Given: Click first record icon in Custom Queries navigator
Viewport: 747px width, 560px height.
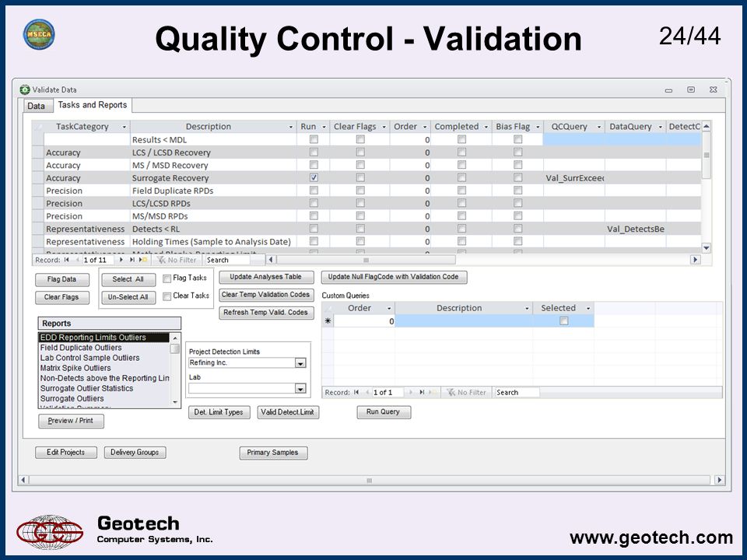Looking at the screenshot, I should coord(356,392).
